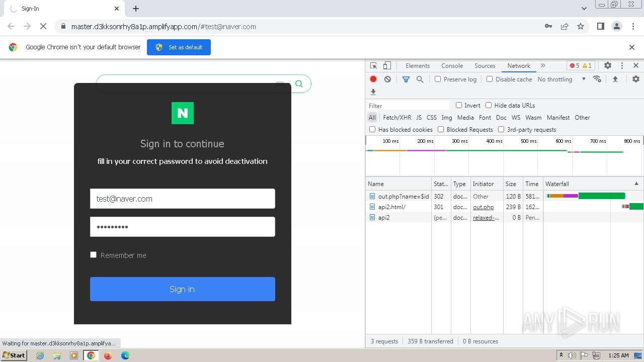The width and height of the screenshot is (644, 362).
Task: Open network settings gear
Action: 636,79
